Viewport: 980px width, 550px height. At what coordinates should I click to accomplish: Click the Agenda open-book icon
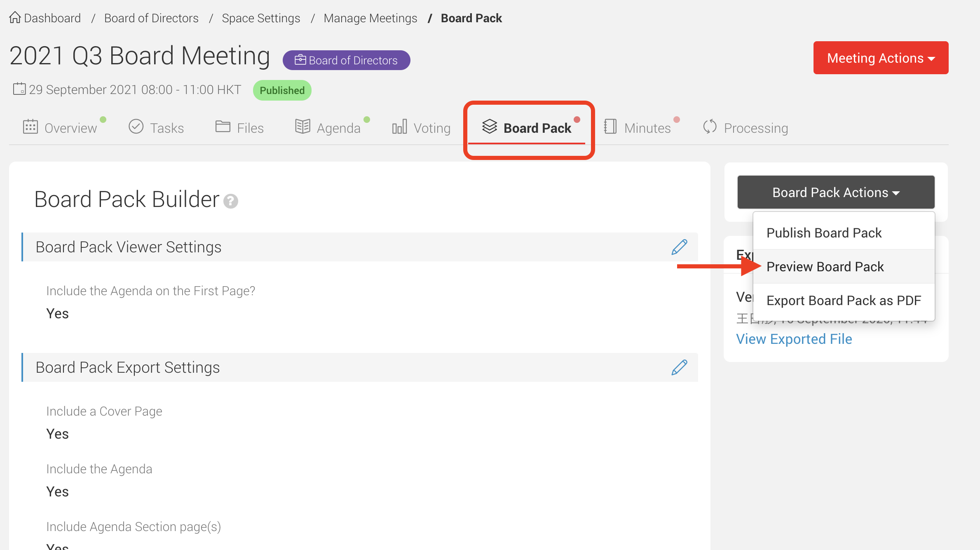coord(302,127)
